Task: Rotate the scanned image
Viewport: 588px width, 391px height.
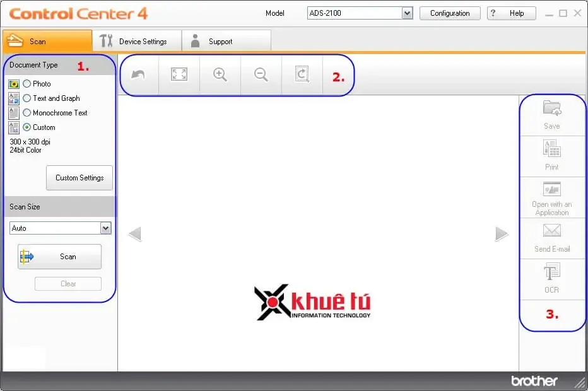Action: [302, 74]
